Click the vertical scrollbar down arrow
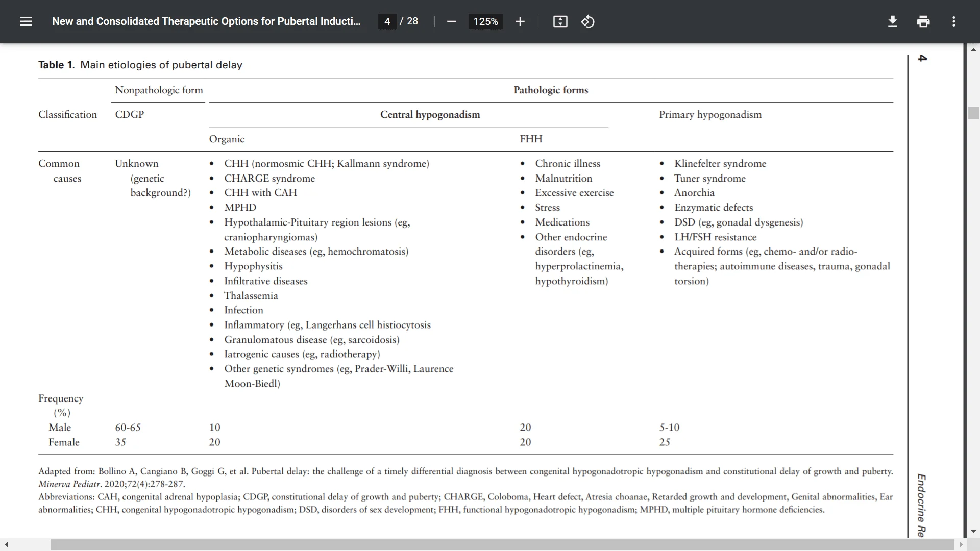 coord(973,532)
